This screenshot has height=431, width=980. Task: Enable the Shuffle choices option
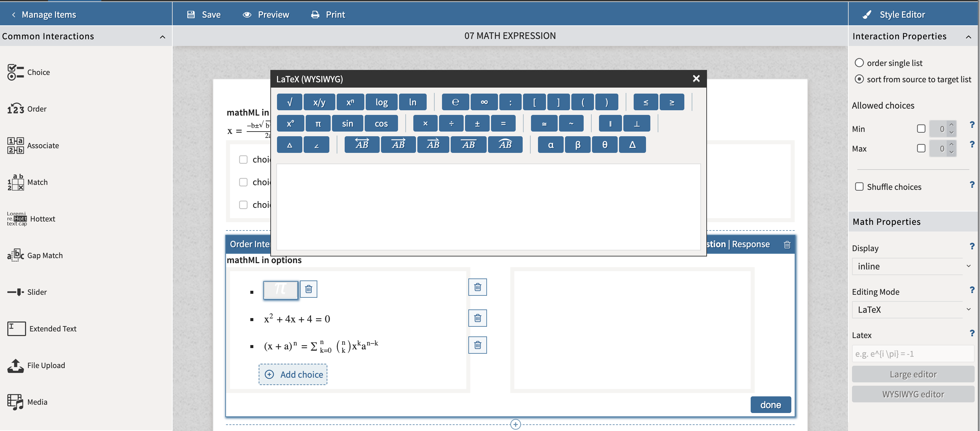tap(859, 187)
